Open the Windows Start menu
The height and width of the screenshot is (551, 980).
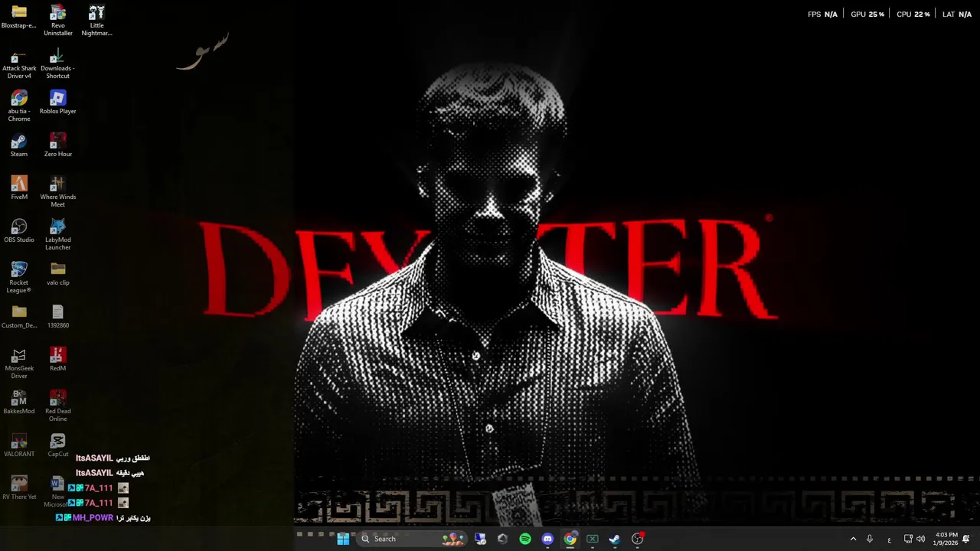pos(343,539)
